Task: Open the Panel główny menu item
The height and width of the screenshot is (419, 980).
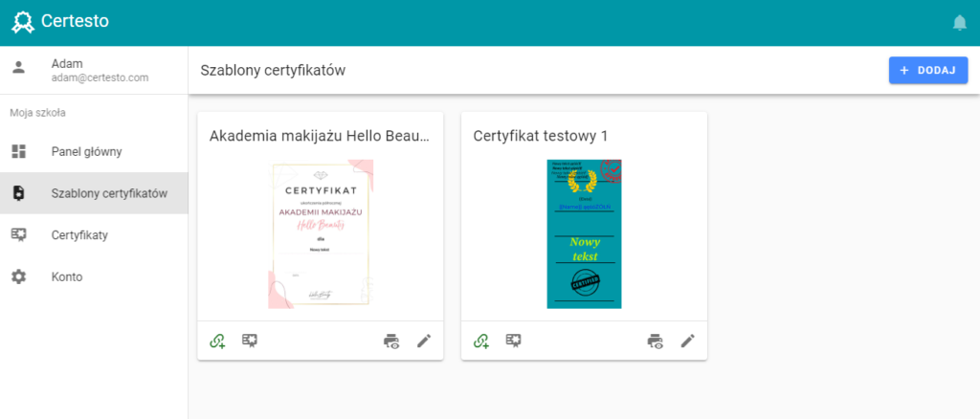Action: click(94, 152)
